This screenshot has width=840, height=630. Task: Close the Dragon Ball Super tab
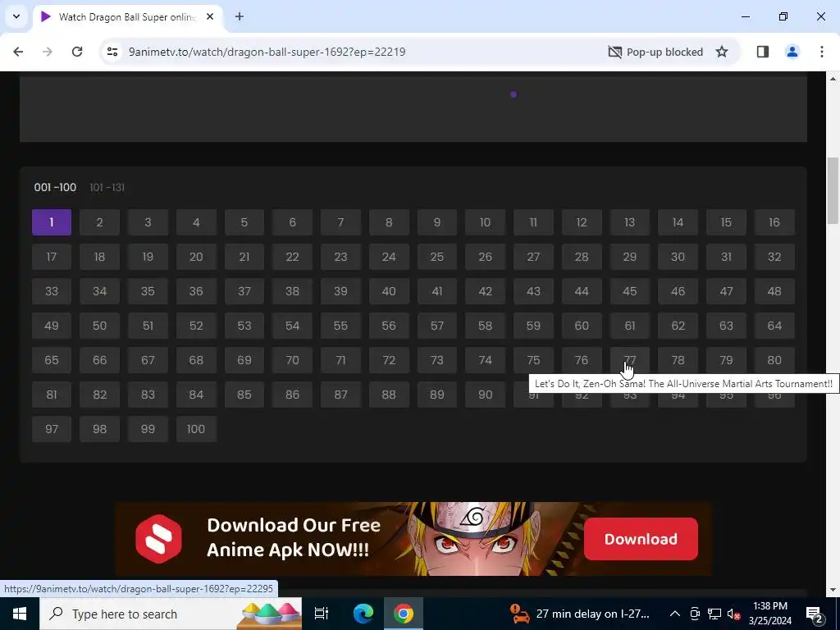tap(210, 16)
